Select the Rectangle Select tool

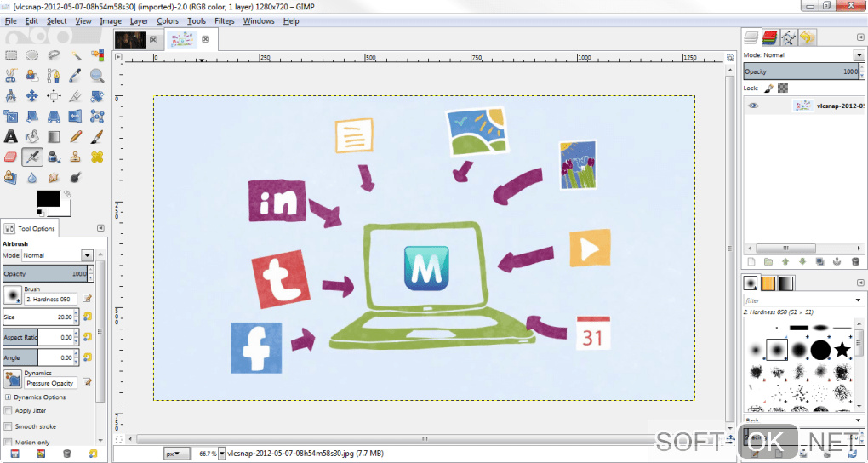click(10, 54)
